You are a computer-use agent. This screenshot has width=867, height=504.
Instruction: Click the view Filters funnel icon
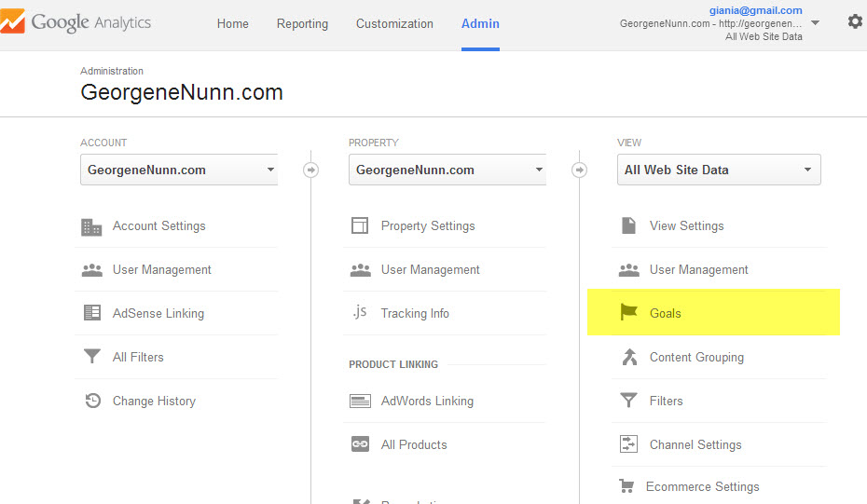pos(628,400)
